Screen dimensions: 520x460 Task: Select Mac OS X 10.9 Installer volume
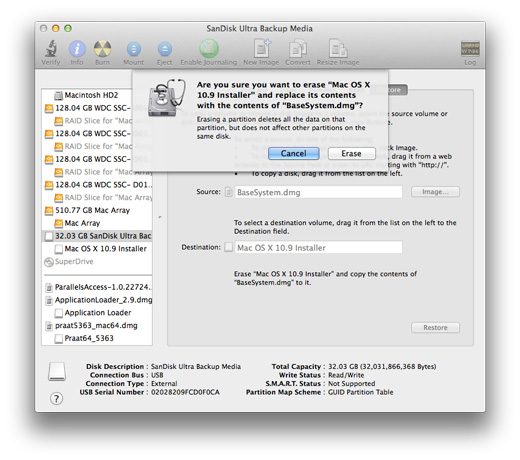click(97, 249)
